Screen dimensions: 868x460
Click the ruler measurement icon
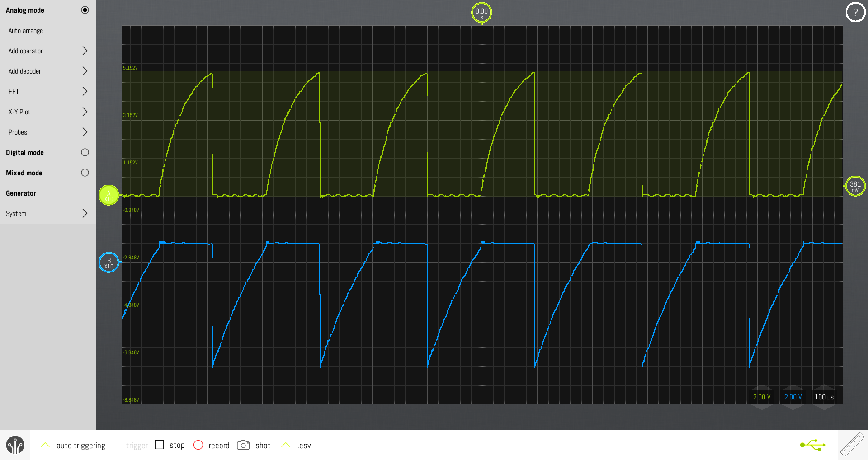click(852, 445)
